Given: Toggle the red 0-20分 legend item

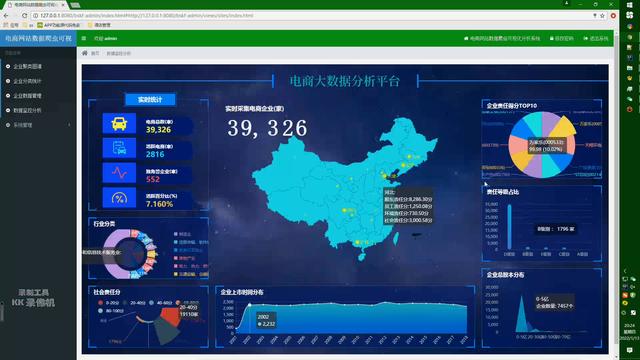Looking at the screenshot, I should coord(108,303).
